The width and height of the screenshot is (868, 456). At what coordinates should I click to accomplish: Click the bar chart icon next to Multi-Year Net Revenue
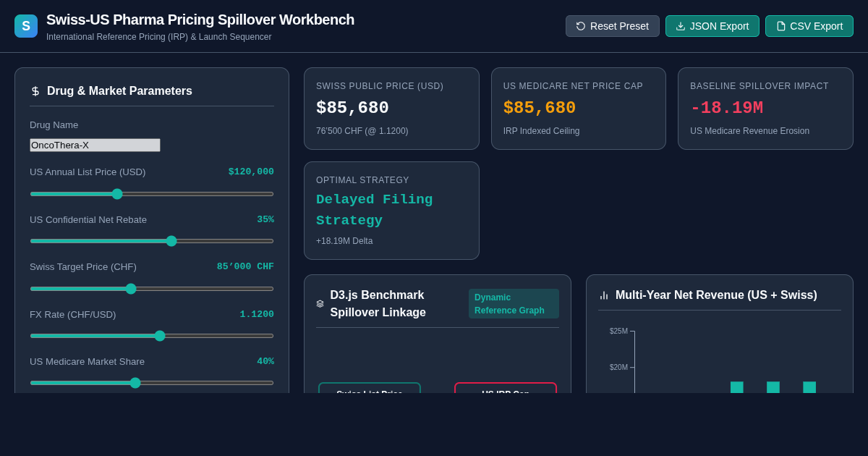click(604, 295)
